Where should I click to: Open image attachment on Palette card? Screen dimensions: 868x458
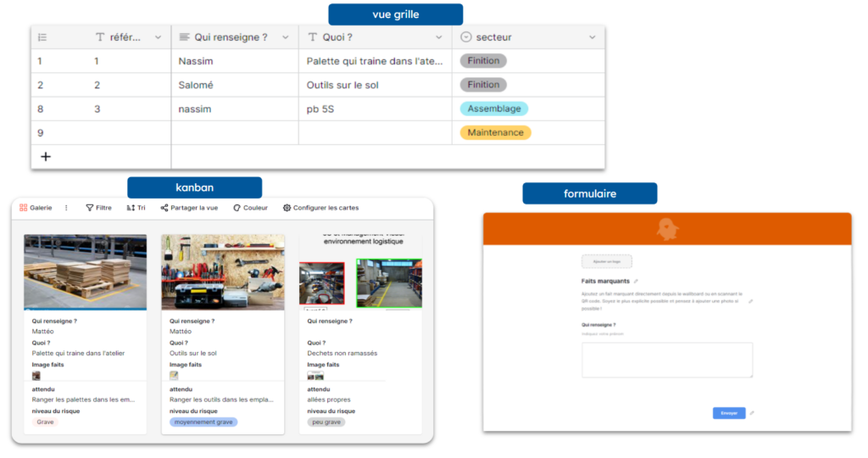click(36, 376)
